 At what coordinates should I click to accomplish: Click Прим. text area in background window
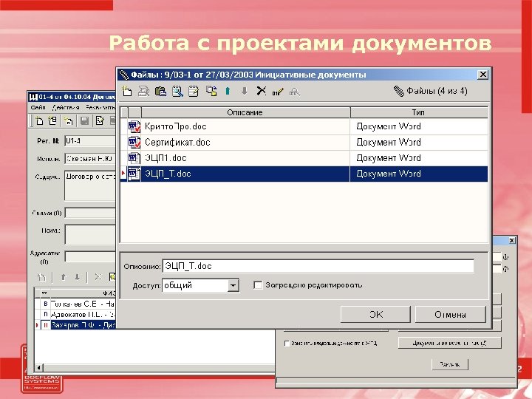point(90,234)
